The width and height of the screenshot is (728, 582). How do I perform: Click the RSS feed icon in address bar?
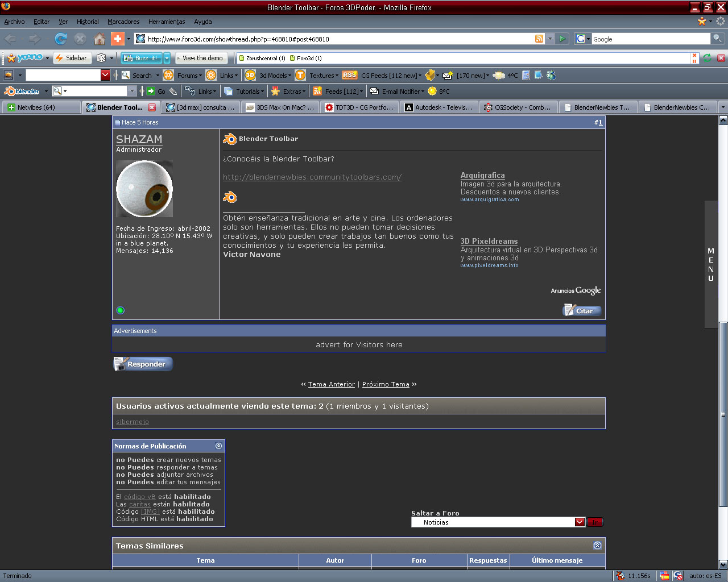(x=539, y=39)
